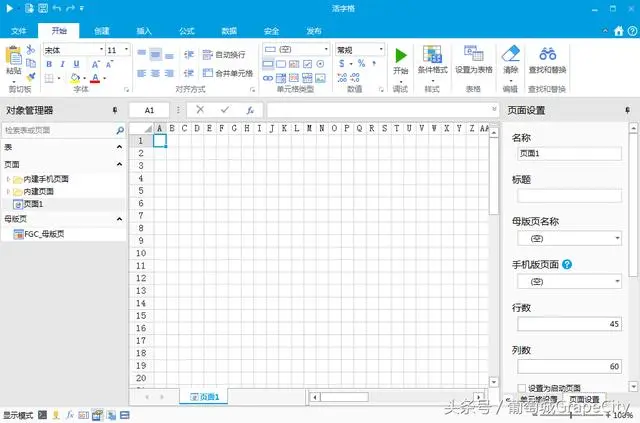
Task: Click the percent % format icon
Action: 361,63
